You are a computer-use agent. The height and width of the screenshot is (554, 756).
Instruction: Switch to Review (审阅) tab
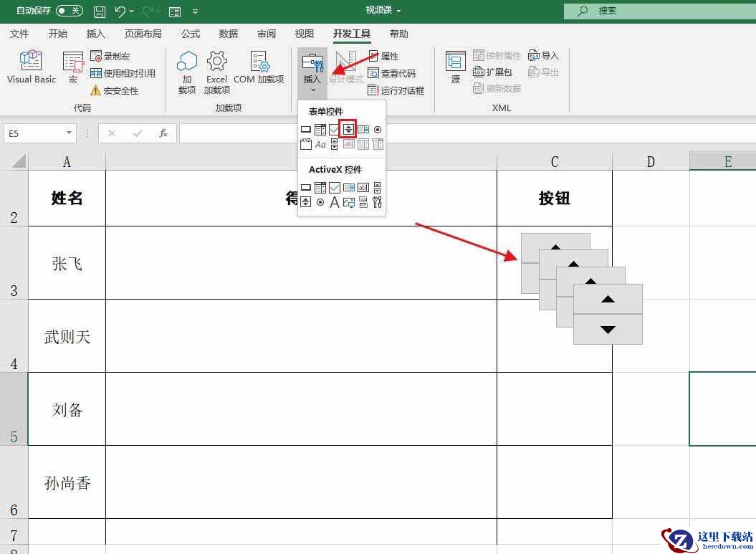[x=266, y=34]
